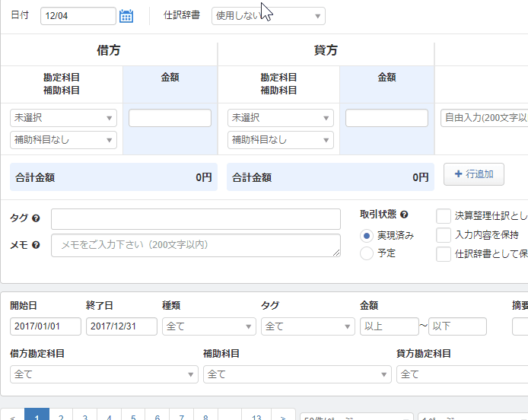This screenshot has width=528, height=420.
Task: Click the 行追加 button
Action: 473,174
